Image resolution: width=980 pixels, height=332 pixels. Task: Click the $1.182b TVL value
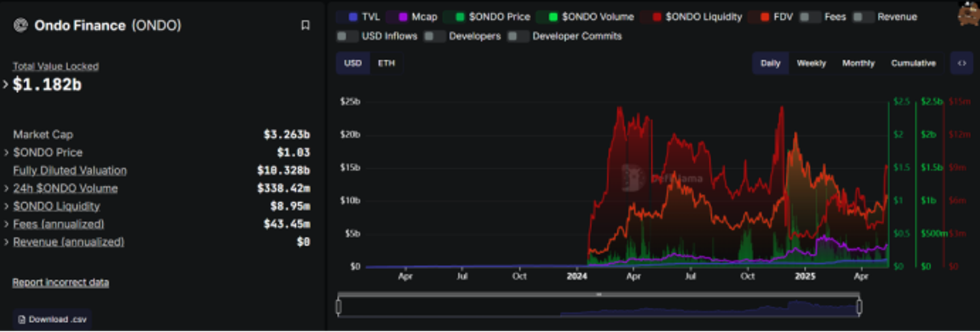47,85
